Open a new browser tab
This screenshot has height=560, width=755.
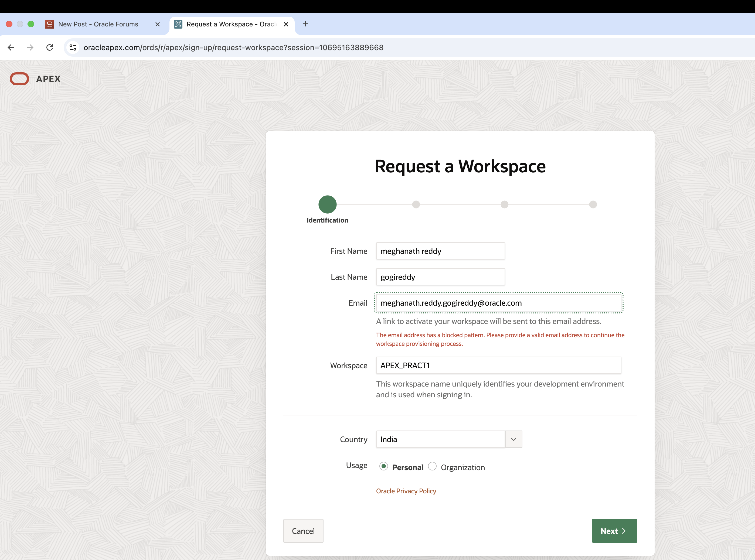click(x=305, y=24)
